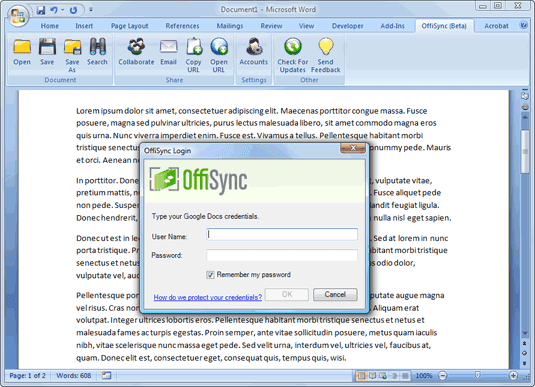Click the Save As icon
Image resolution: width=535 pixels, height=387 pixels.
(72, 47)
